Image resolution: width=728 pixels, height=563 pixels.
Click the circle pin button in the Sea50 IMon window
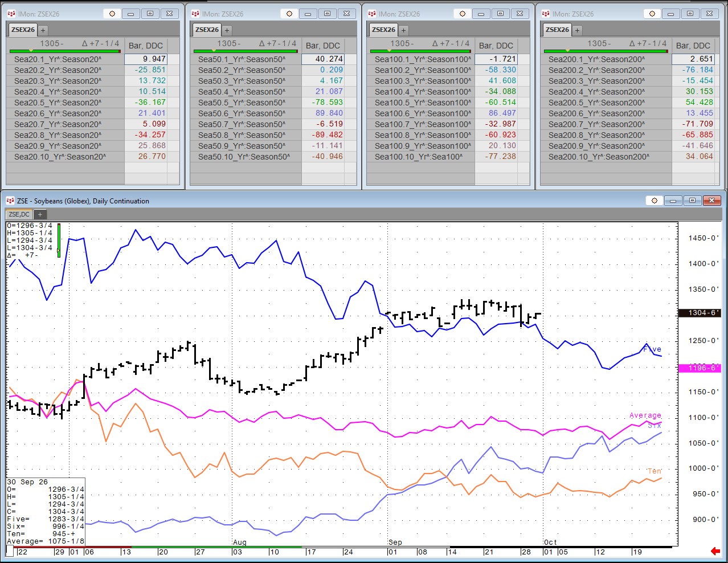289,14
